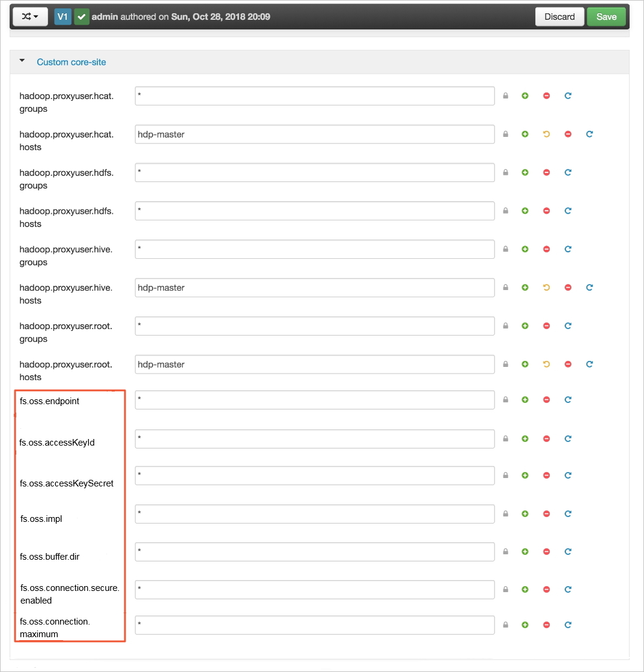
Task: Click blue refresh icon for fs.oss.connection.secure.enabled
Action: click(x=568, y=590)
